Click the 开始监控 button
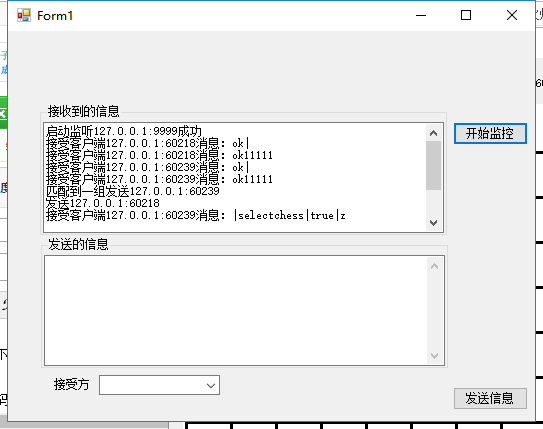This screenshot has height=429, width=543. [x=490, y=133]
